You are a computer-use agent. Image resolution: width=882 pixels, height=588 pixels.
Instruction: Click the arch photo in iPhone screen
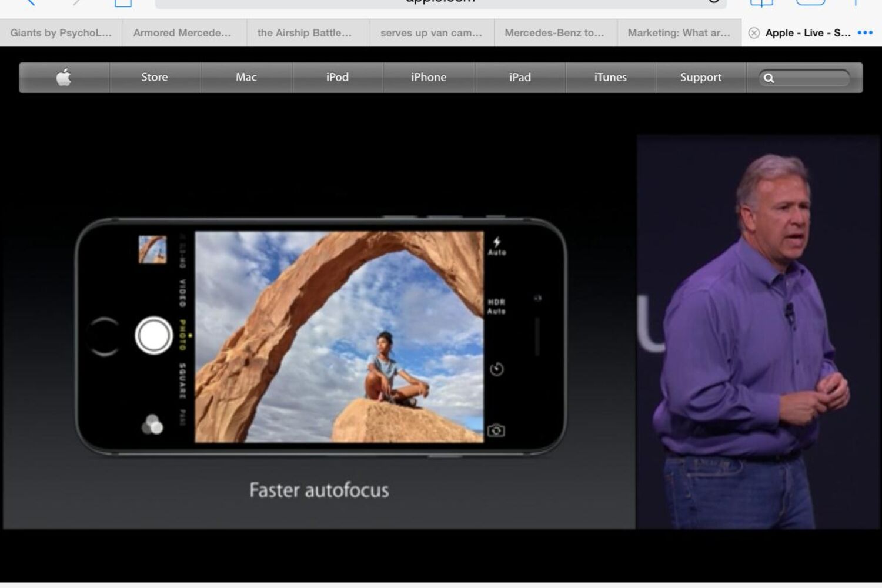(x=339, y=336)
